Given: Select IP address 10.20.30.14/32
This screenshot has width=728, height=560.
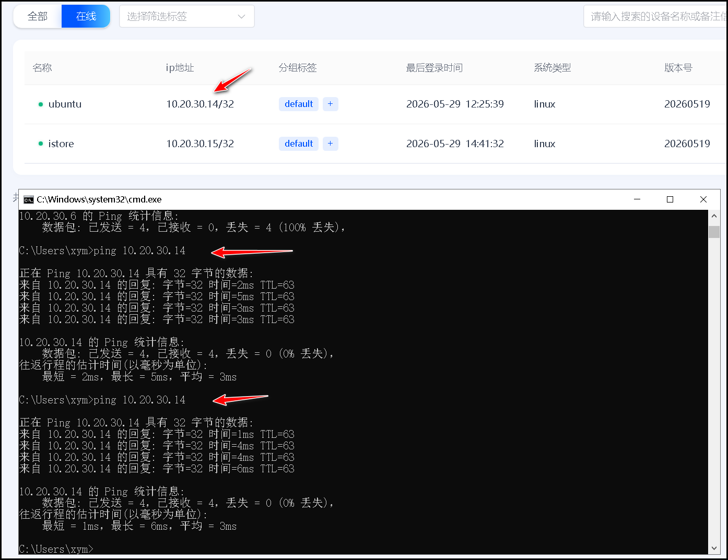Looking at the screenshot, I should 200,104.
